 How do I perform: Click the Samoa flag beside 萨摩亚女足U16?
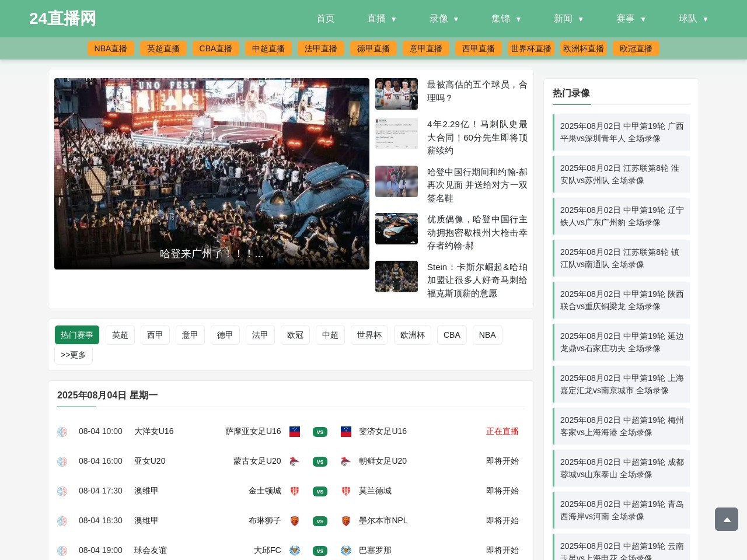click(295, 432)
